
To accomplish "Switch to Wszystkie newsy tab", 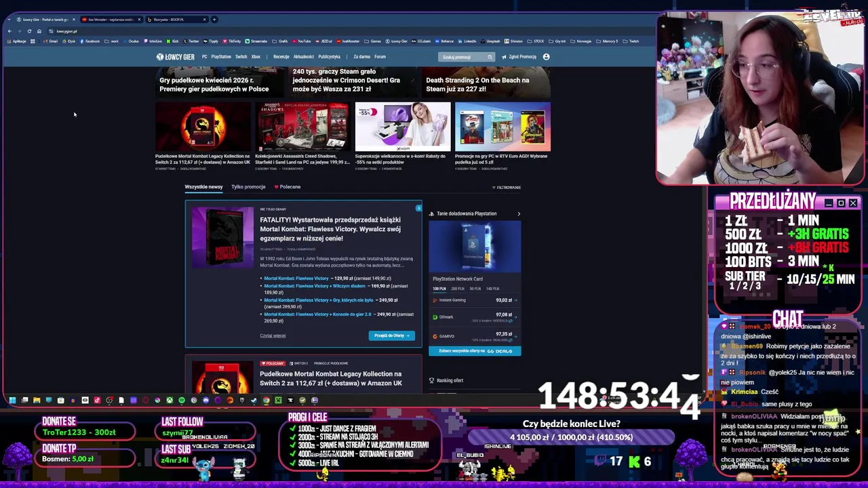I will tap(203, 186).
